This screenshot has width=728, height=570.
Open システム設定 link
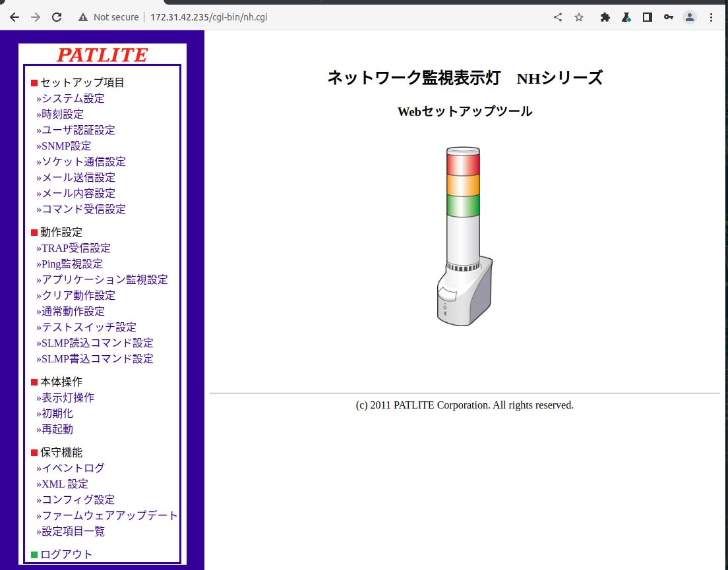73,98
